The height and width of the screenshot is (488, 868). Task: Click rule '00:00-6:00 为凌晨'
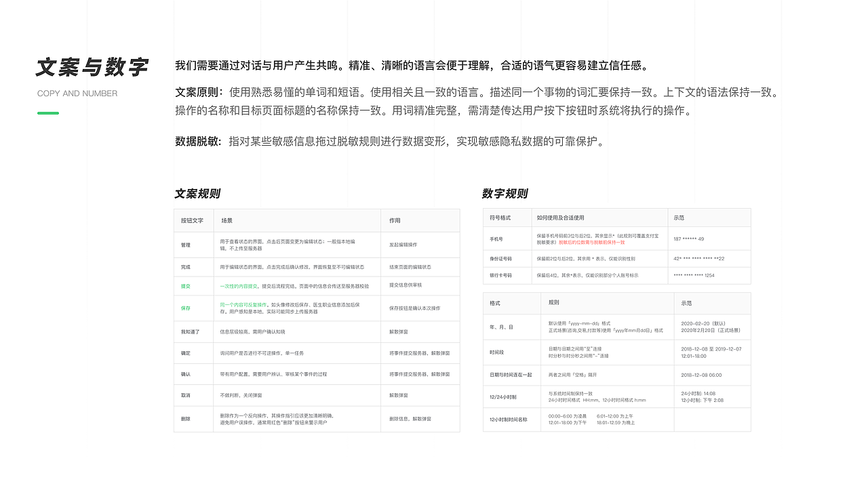coord(568,416)
